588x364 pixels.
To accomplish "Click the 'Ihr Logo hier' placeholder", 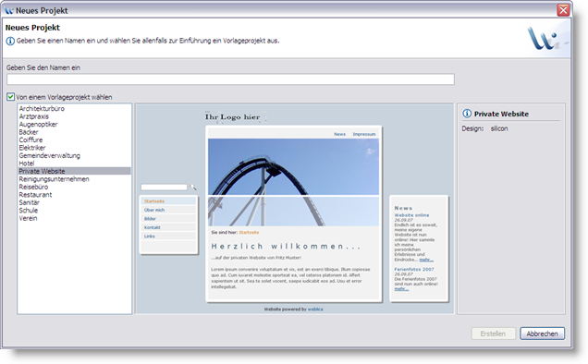I will [x=232, y=117].
